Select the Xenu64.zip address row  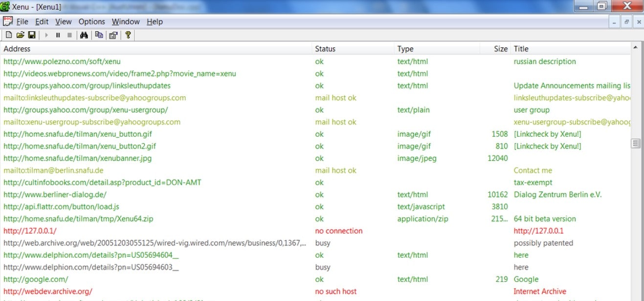coord(78,219)
